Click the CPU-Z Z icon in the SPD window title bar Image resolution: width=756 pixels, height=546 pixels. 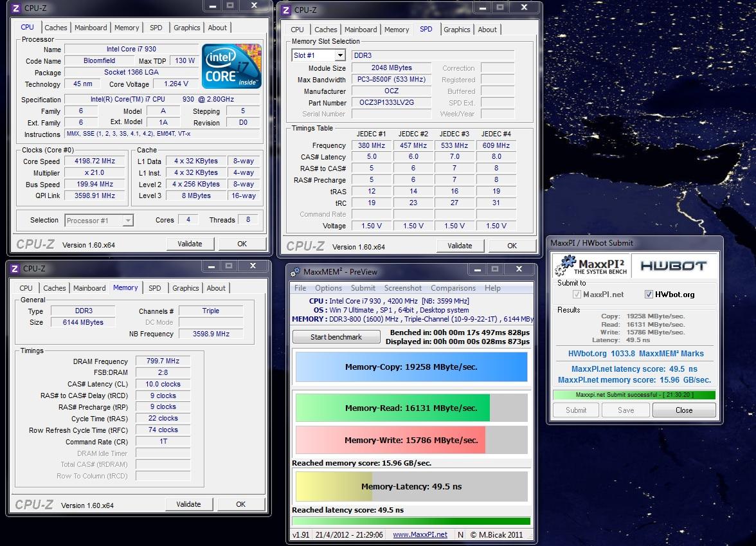pyautogui.click(x=286, y=10)
